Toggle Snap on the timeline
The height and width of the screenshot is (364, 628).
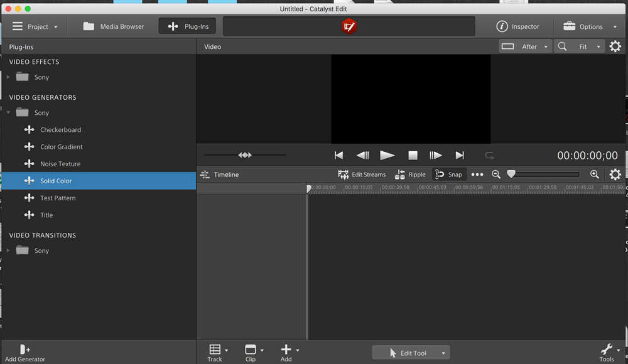point(449,174)
